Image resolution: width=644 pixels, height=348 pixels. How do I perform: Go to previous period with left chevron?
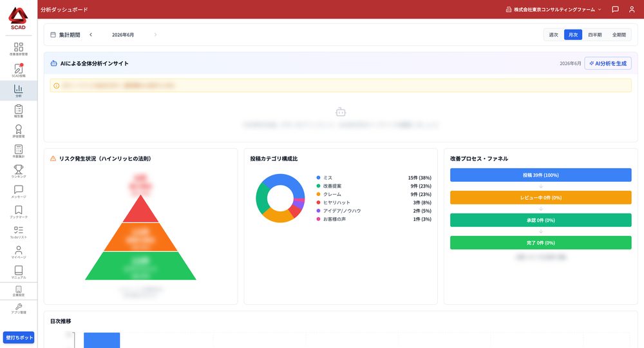tap(91, 35)
